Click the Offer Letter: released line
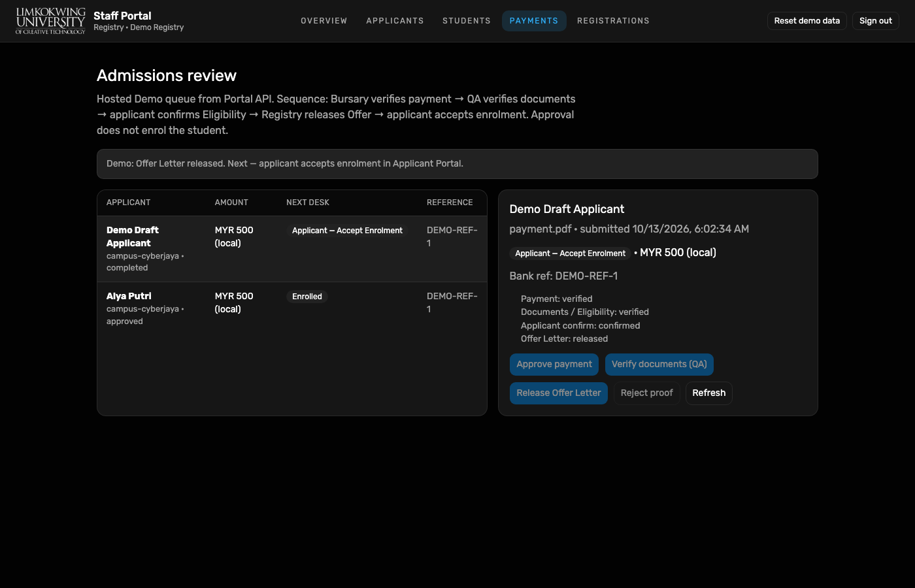The height and width of the screenshot is (588, 915). tap(565, 339)
